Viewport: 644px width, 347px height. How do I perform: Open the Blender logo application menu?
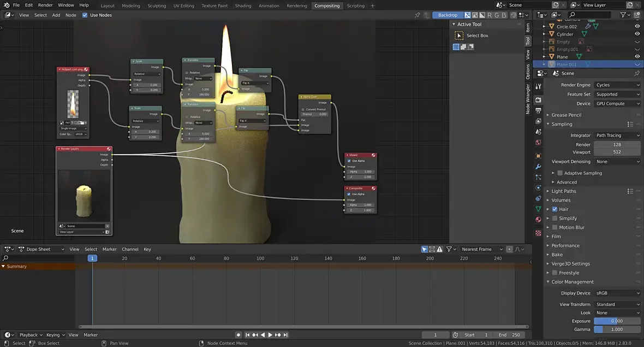point(6,5)
